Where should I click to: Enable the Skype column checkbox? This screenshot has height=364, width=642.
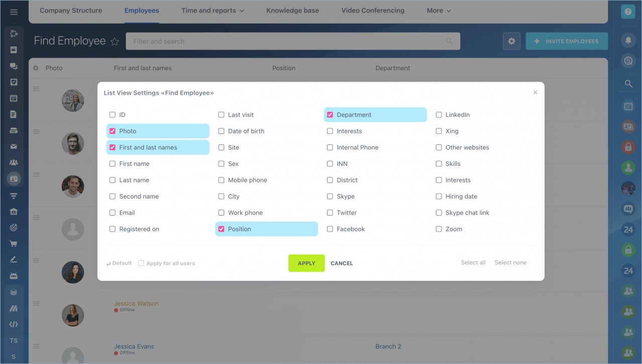(330, 197)
